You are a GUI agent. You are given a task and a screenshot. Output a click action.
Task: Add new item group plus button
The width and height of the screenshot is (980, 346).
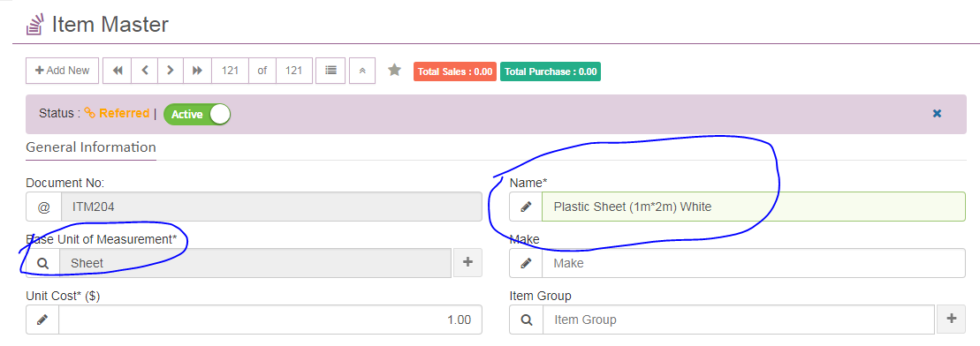coord(951,320)
